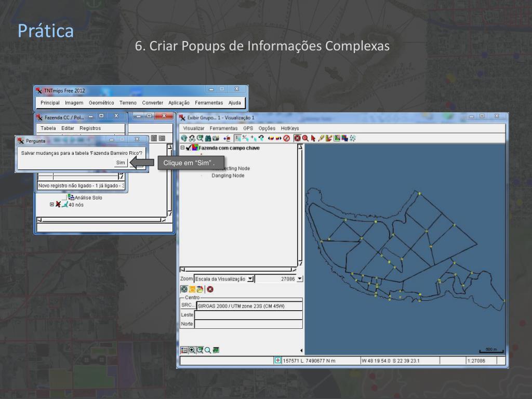Open the Imagem menu

pos(74,102)
